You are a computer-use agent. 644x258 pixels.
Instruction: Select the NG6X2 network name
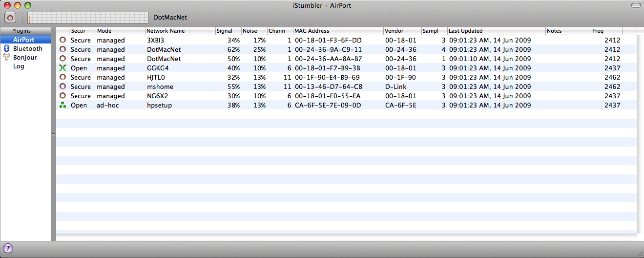point(157,96)
